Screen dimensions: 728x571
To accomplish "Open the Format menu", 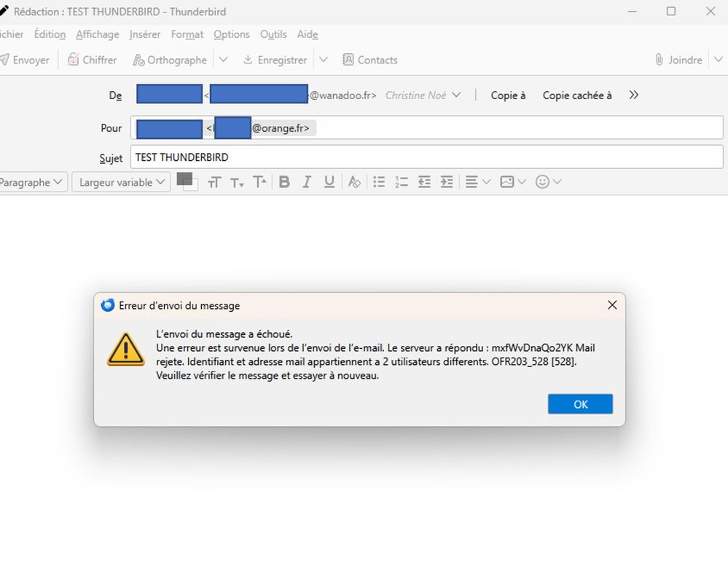I will [187, 34].
